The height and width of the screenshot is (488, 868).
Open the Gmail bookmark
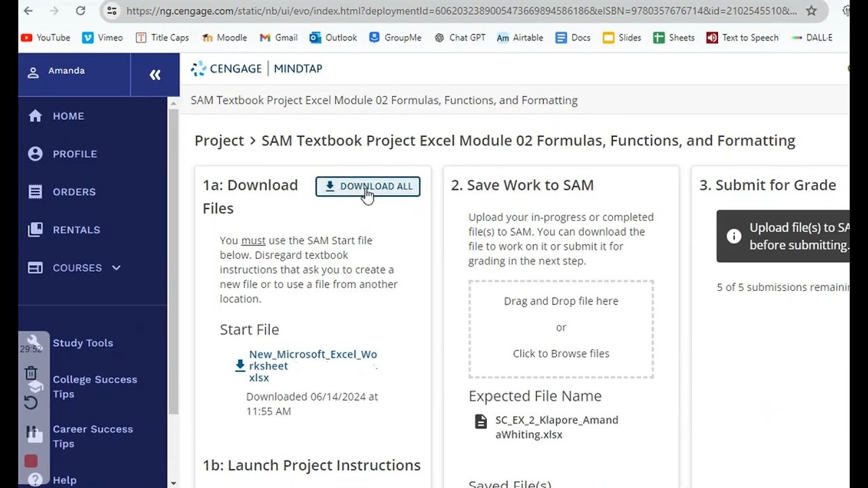pyautogui.click(x=279, y=37)
